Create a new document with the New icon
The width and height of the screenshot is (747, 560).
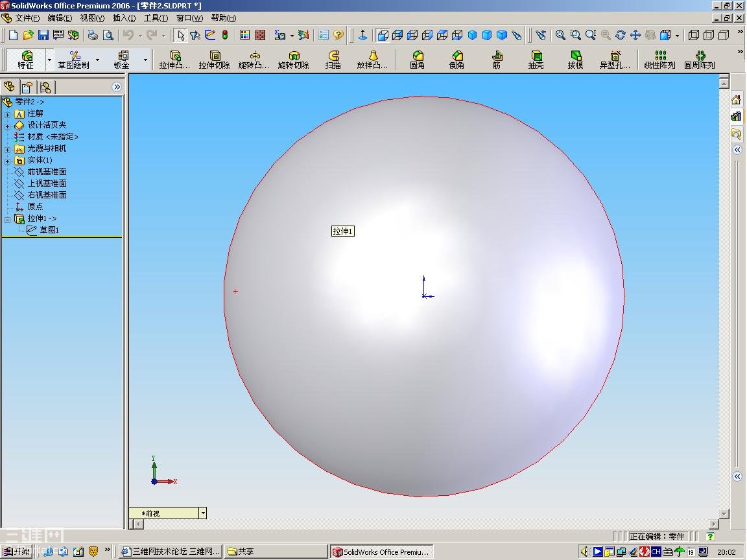point(14,35)
